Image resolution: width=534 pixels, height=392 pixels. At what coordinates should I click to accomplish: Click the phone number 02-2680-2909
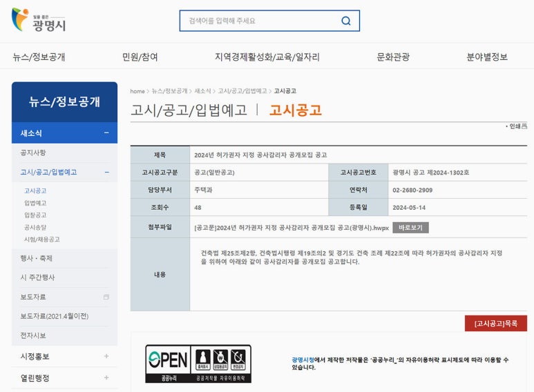[412, 190]
